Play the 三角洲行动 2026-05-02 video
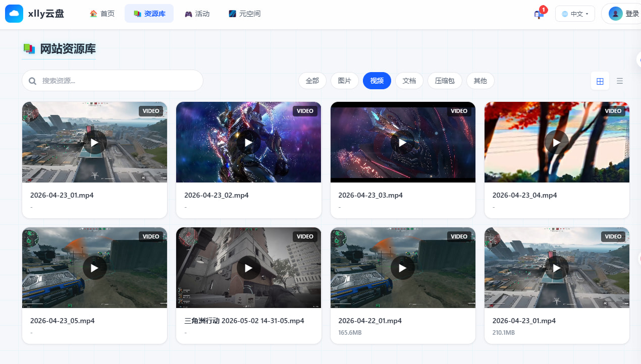Image resolution: width=641 pixels, height=364 pixels. click(x=248, y=268)
